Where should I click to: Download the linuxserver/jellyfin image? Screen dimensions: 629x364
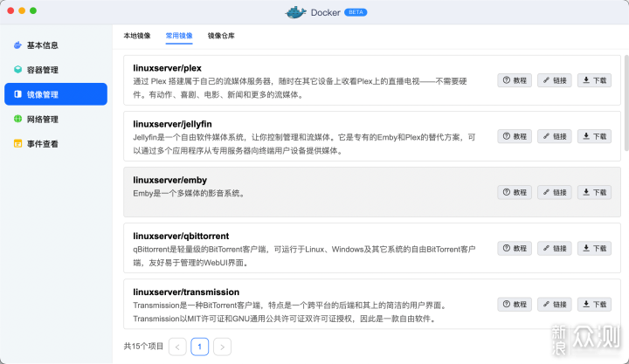[595, 136]
